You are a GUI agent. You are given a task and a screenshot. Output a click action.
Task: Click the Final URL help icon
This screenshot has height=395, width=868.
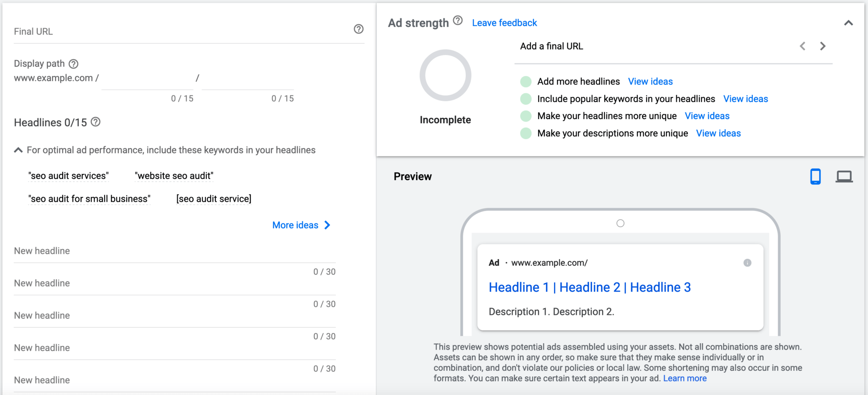(x=358, y=29)
